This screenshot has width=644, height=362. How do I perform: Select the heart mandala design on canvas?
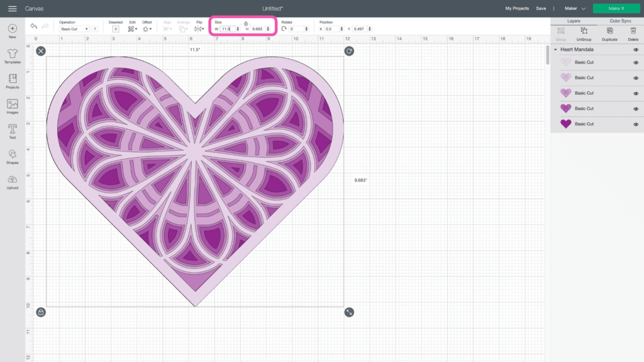pos(195,182)
